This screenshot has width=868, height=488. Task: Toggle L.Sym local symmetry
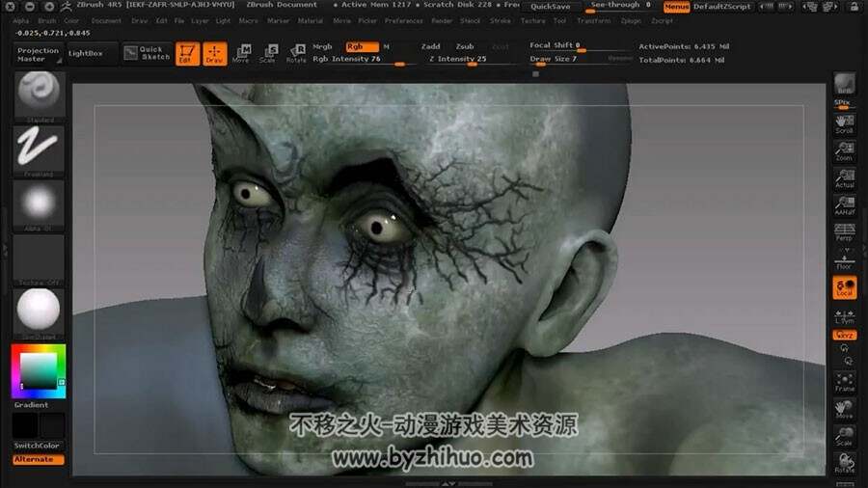pos(844,316)
